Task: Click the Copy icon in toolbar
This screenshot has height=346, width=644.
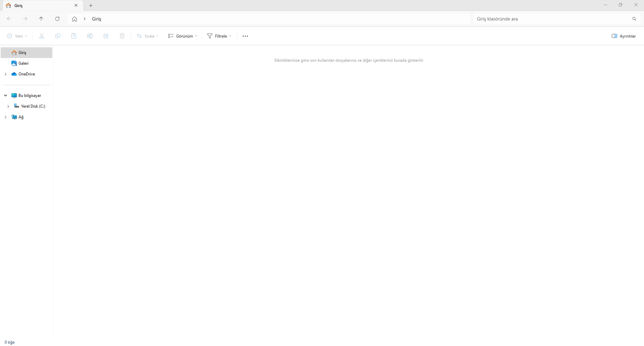Action: tap(58, 36)
